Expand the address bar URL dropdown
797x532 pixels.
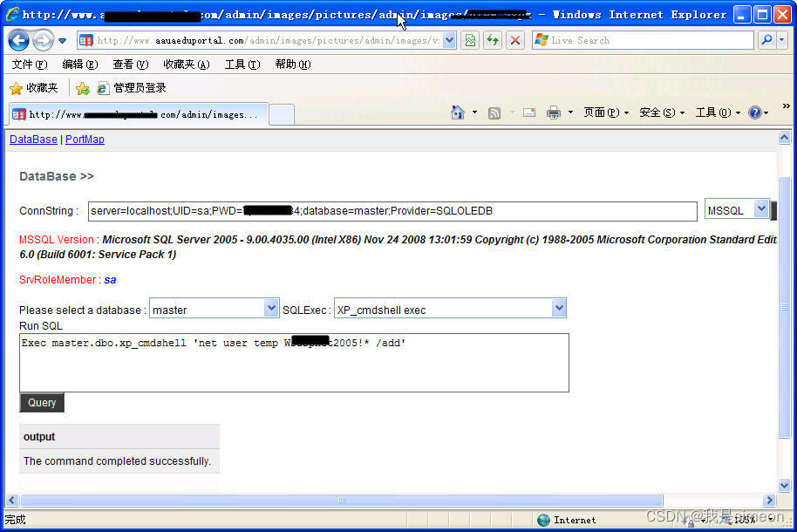(449, 40)
